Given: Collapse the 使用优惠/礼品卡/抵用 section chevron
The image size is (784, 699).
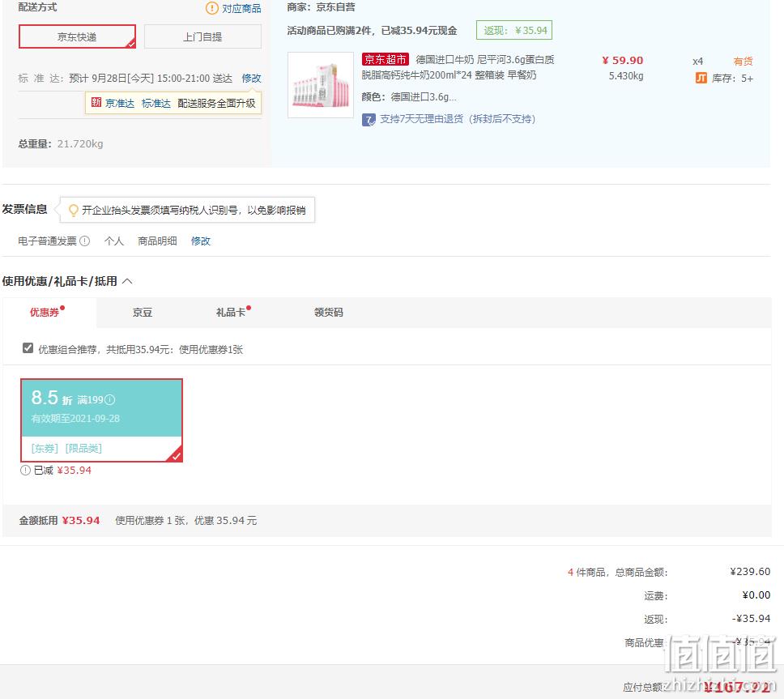Looking at the screenshot, I should [x=127, y=281].
